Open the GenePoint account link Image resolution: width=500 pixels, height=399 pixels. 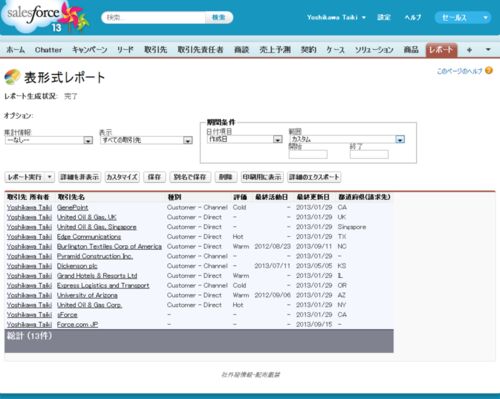(x=72, y=207)
